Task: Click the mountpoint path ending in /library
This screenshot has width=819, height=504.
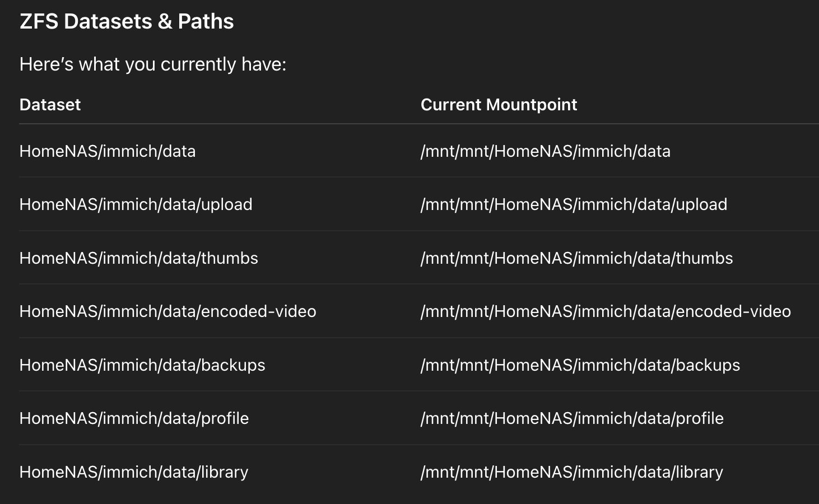Action: point(571,472)
